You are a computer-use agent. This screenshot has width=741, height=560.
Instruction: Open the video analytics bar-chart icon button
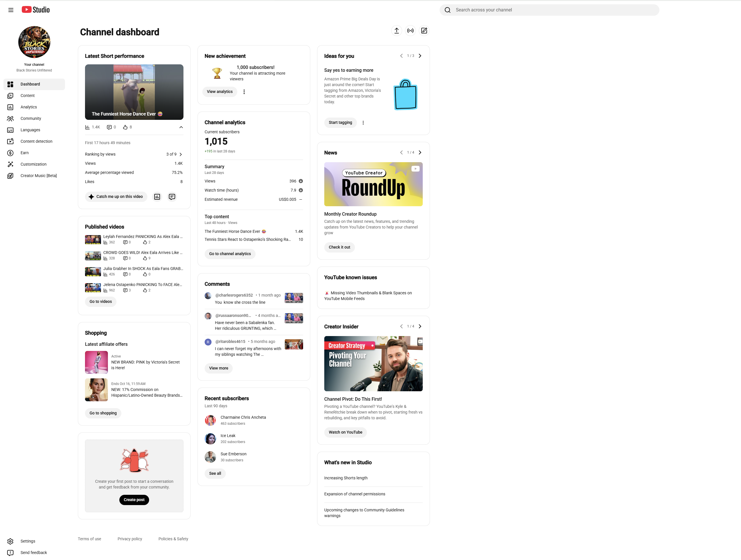tap(157, 197)
